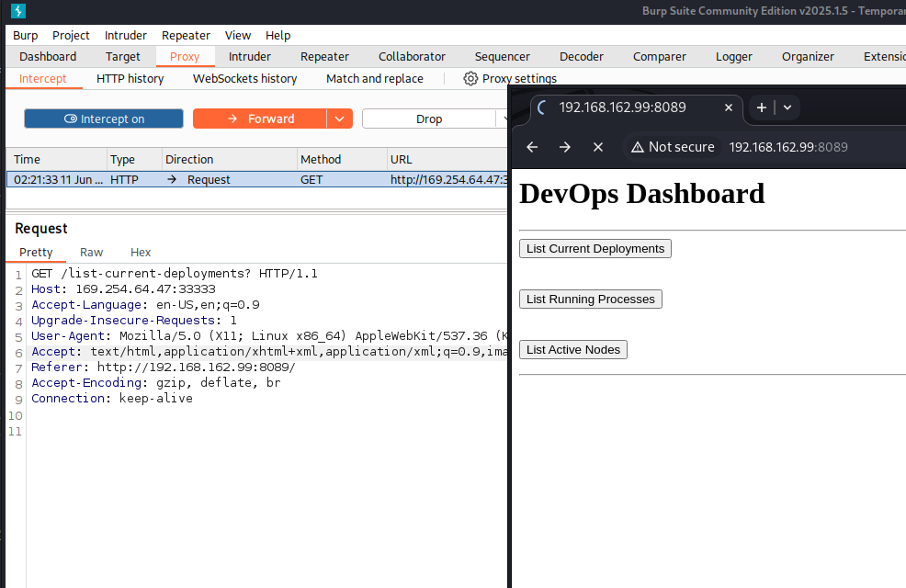The image size is (906, 588).
Task: Open the Sequencer tab
Action: 502,57
